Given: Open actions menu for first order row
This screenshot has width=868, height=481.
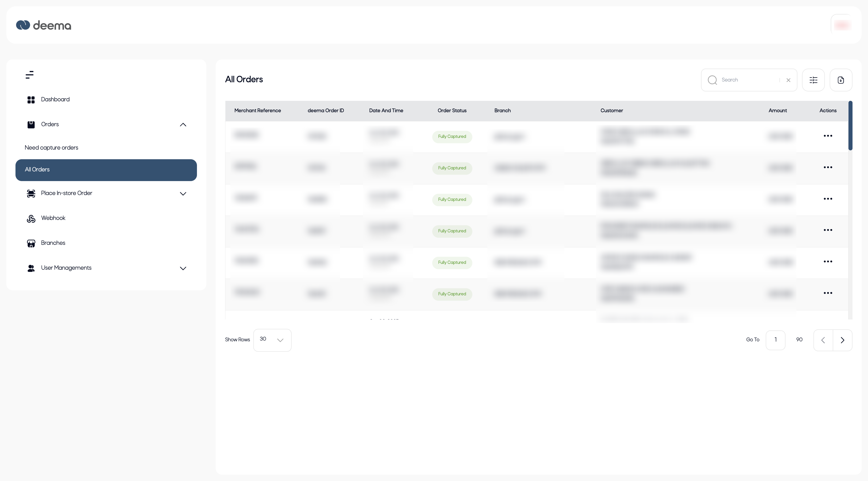Looking at the screenshot, I should click(x=828, y=136).
